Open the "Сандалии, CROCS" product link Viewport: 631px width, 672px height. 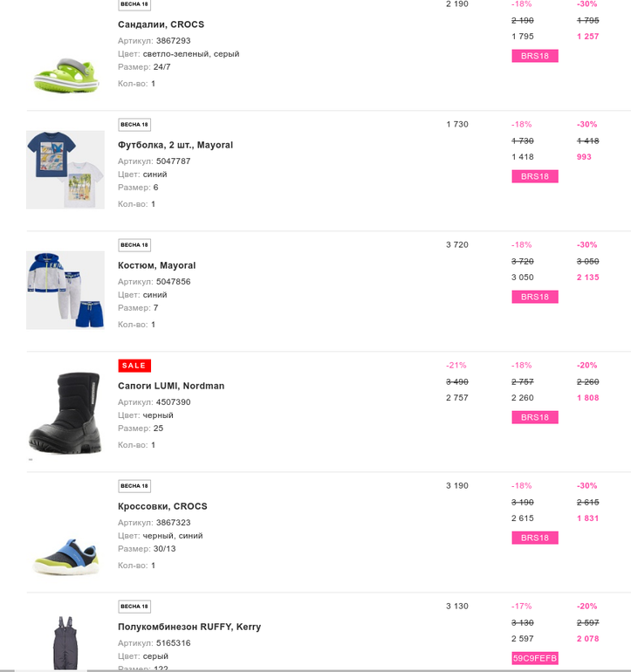click(x=161, y=24)
